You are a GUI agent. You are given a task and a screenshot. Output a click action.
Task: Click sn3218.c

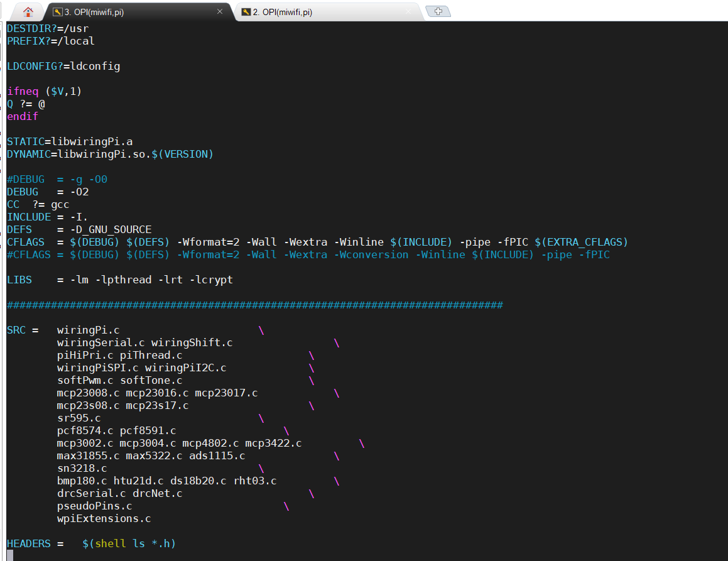[82, 467]
